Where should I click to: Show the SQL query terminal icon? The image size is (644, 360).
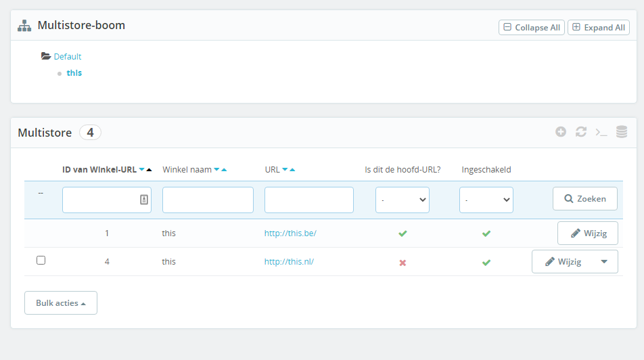(x=601, y=133)
